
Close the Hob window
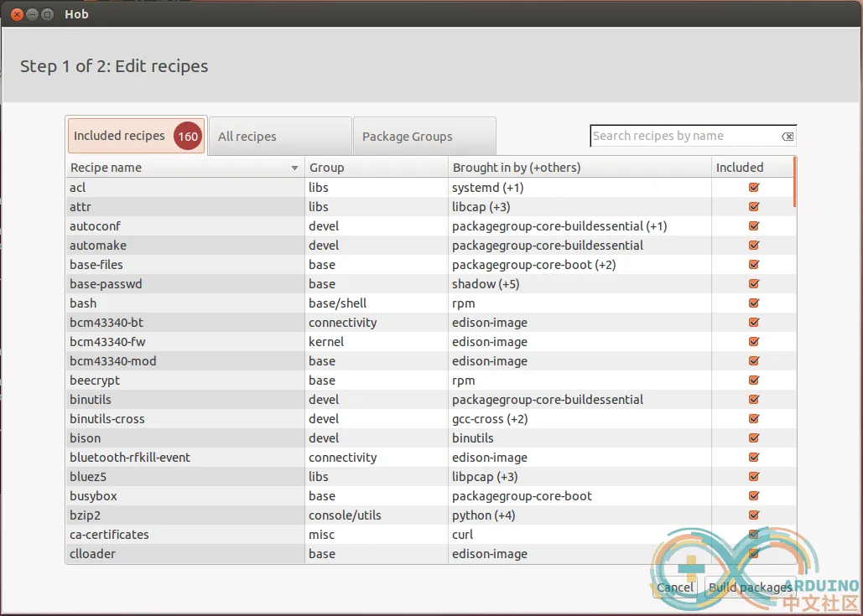point(13,14)
